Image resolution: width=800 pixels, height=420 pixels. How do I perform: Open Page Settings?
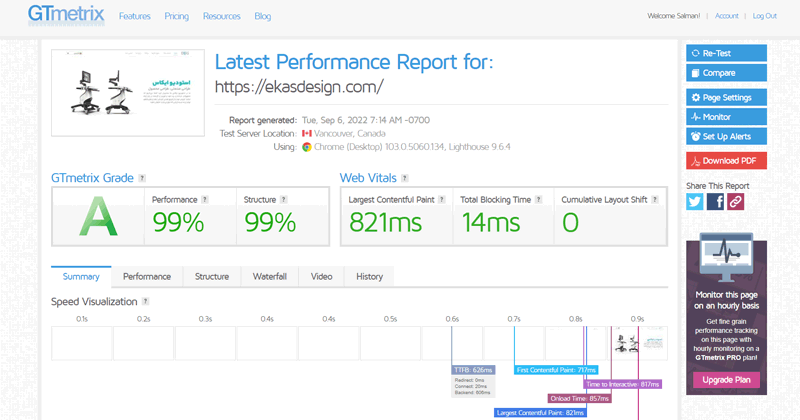726,97
